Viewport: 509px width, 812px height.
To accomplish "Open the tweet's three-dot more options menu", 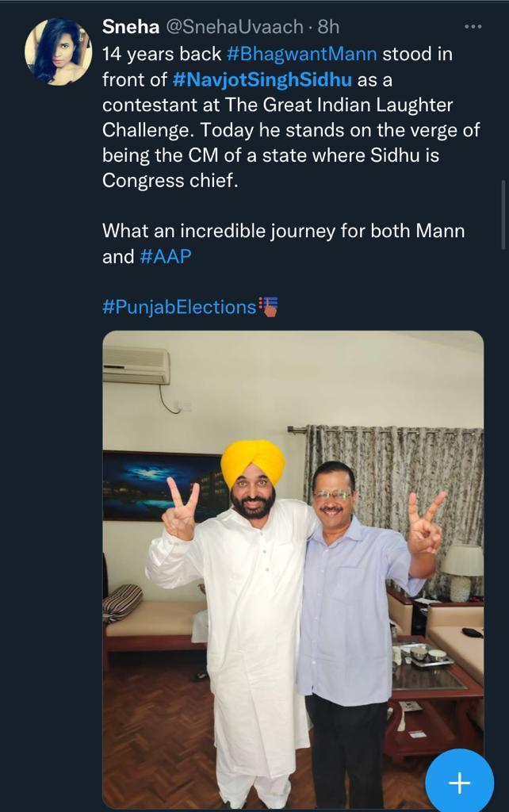I will click(473, 27).
